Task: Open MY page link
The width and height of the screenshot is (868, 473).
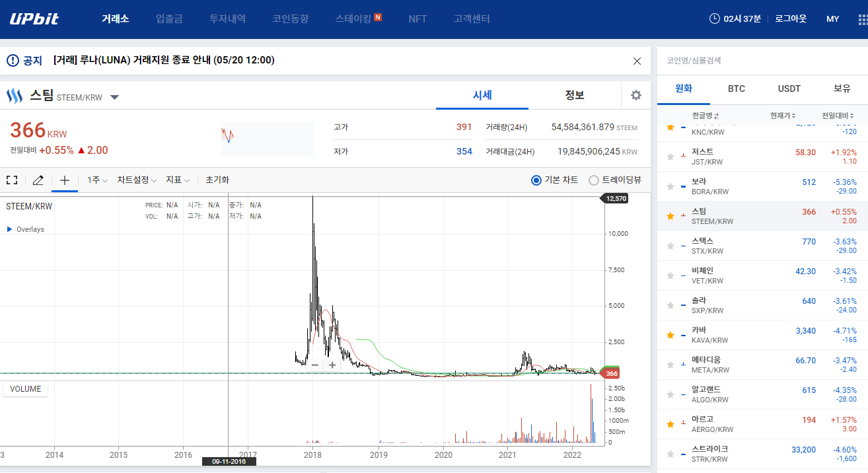Action: click(x=832, y=18)
